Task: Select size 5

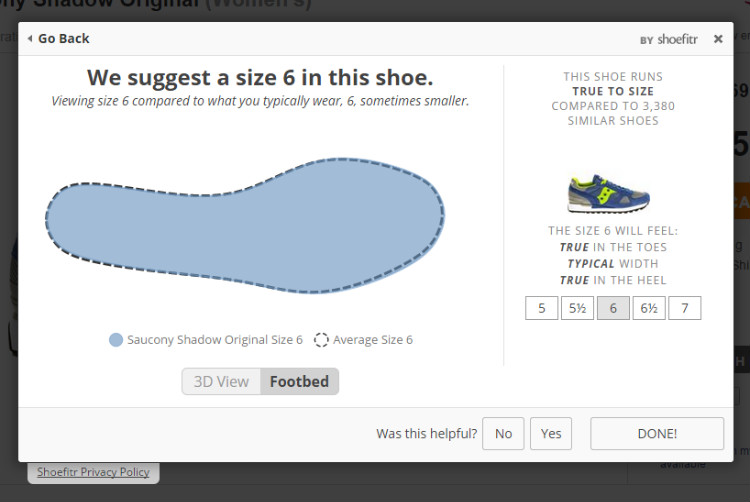Action: point(541,308)
